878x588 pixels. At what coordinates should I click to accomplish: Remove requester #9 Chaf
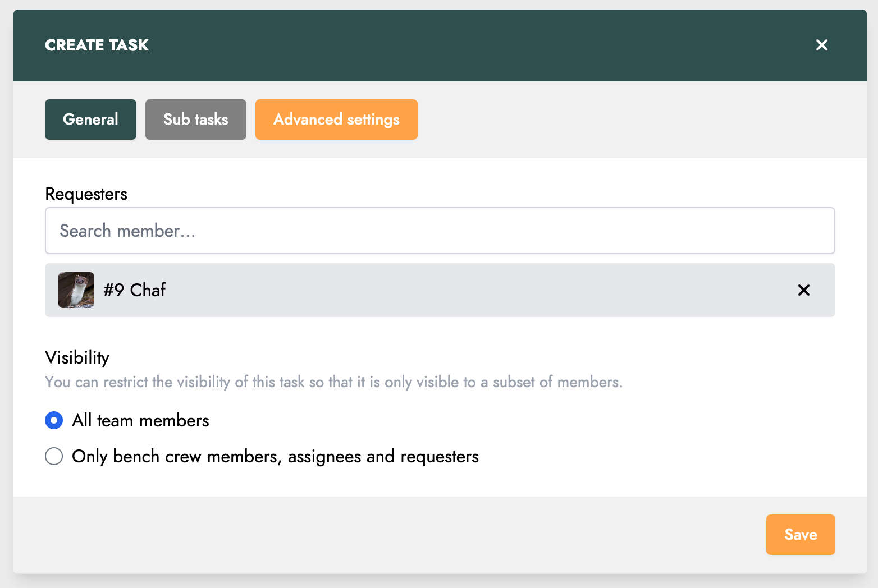click(803, 290)
